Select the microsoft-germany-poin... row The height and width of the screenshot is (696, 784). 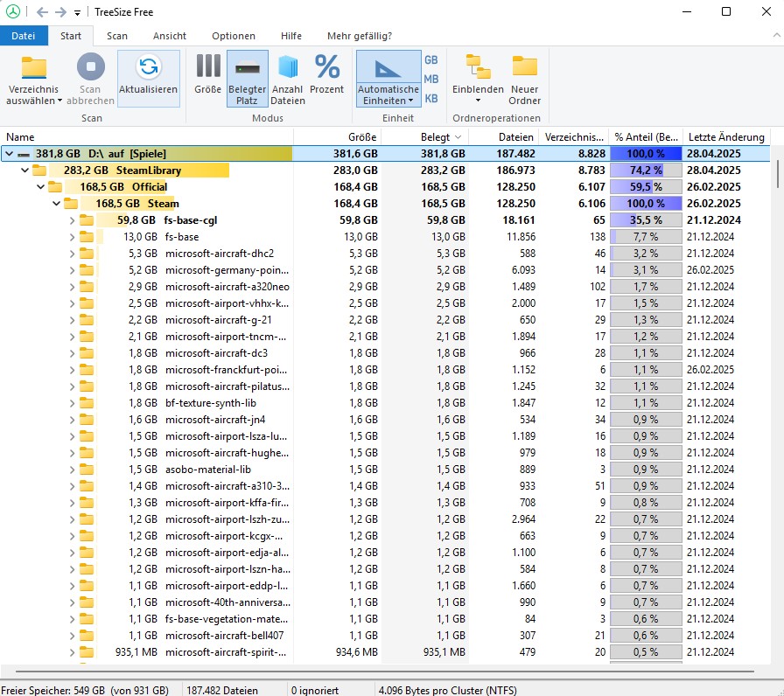pos(385,270)
